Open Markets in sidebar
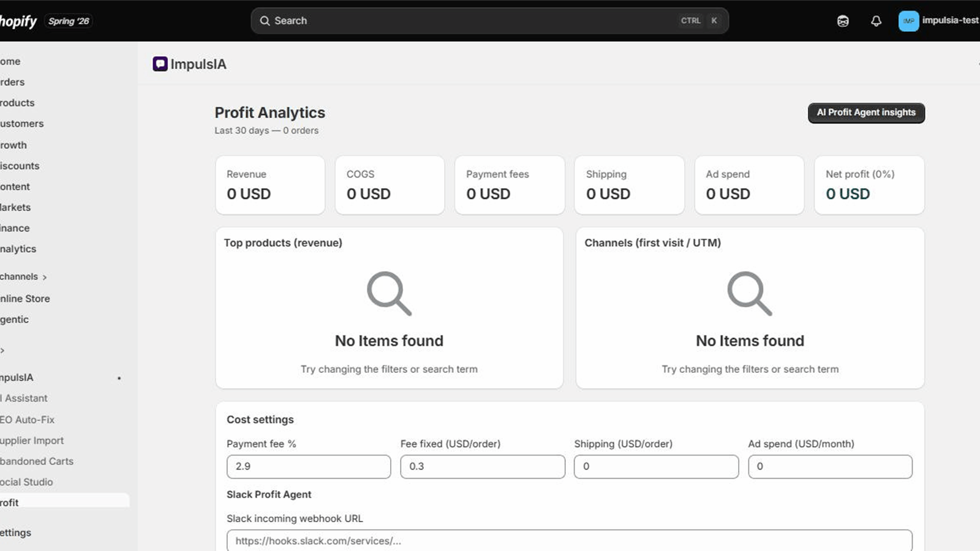 point(15,208)
